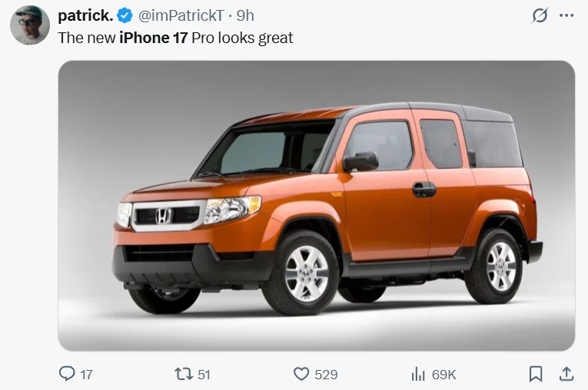Like the tweet with the heart icon
This screenshot has width=588, height=390.
301,374
